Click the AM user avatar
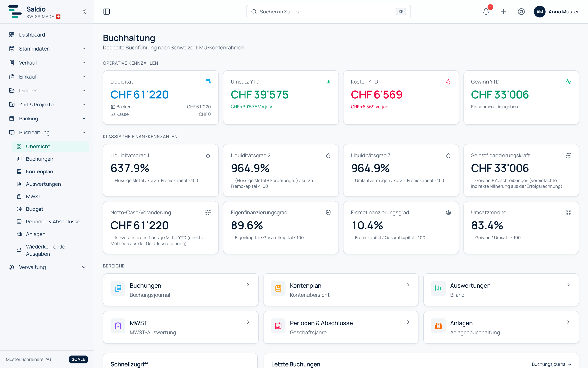The image size is (588, 368). [539, 12]
